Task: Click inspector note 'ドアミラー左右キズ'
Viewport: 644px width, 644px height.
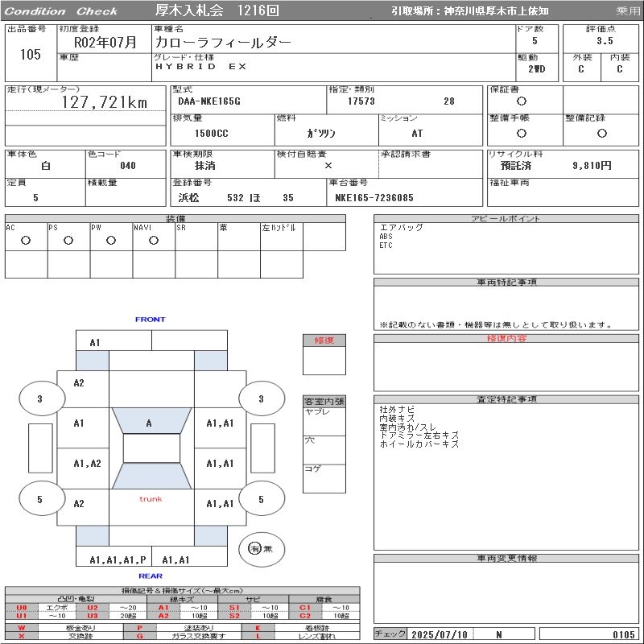Action: tap(419, 436)
